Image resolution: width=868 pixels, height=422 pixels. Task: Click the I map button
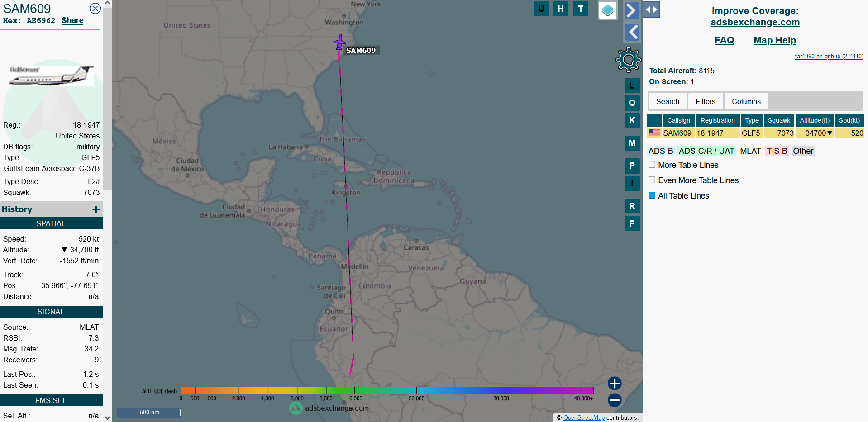click(632, 183)
